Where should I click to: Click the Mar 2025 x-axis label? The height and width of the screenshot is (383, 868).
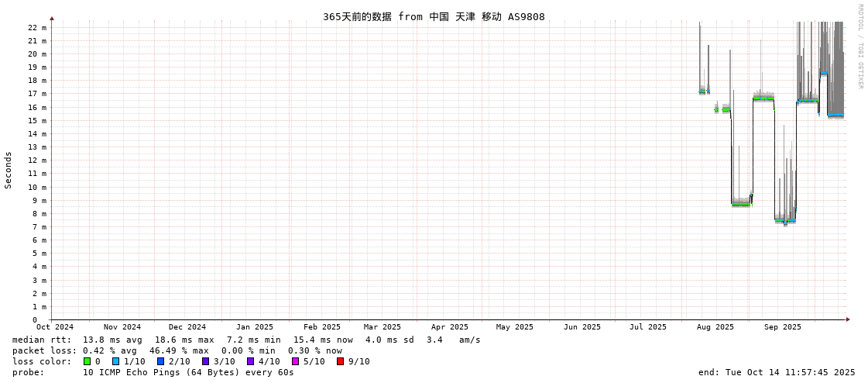tap(383, 327)
